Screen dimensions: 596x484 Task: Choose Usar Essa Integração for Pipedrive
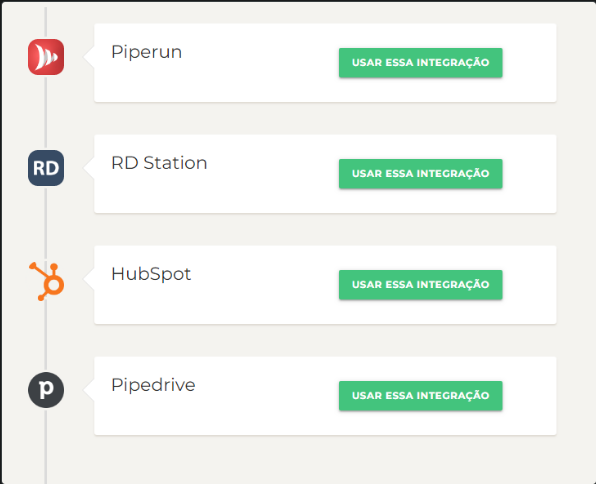pyautogui.click(x=420, y=396)
